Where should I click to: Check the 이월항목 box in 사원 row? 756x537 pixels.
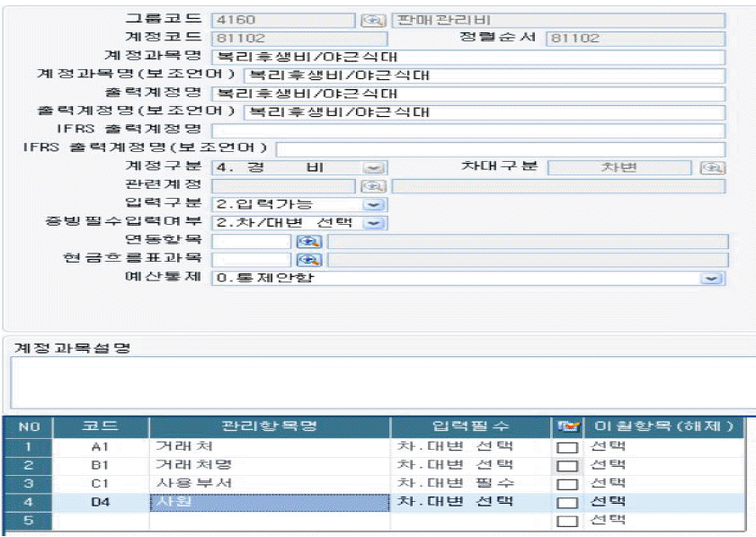[x=566, y=503]
